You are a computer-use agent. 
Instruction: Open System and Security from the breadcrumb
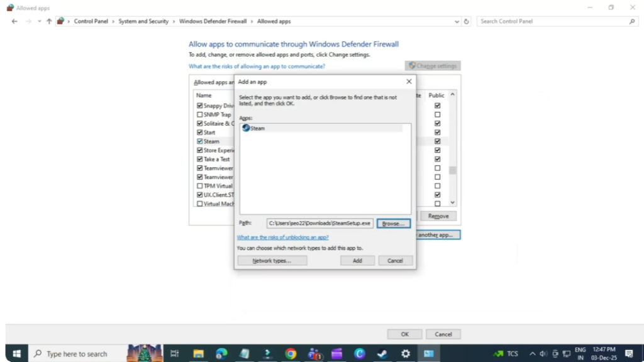[143, 21]
